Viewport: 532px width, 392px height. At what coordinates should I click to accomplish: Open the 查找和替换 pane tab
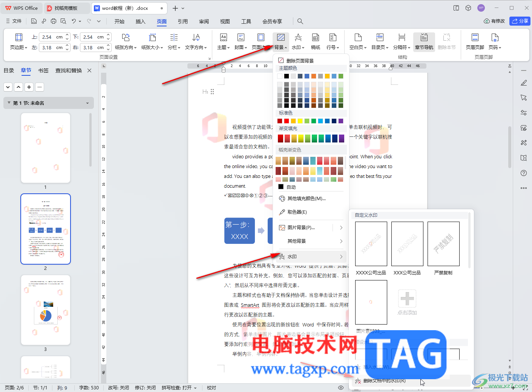pos(69,70)
